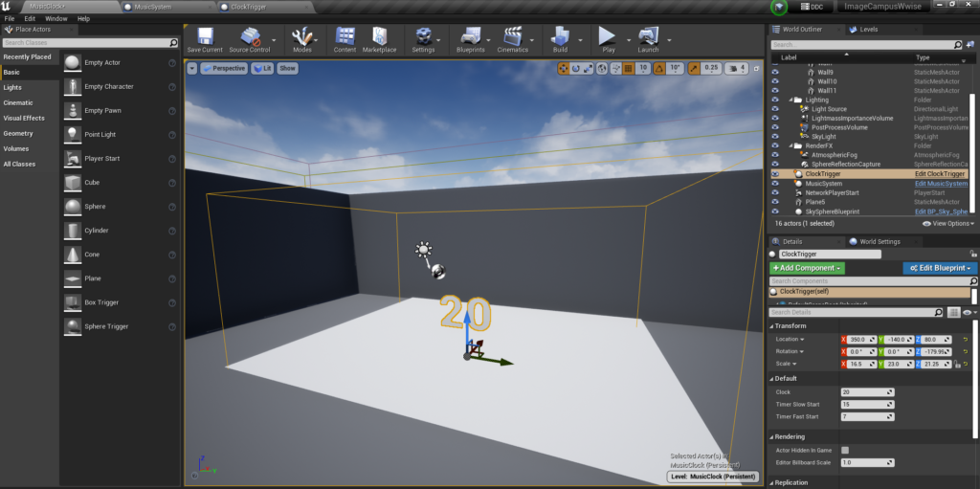Open the Window menu
Viewport: 980px width, 489px height.
[x=56, y=18]
